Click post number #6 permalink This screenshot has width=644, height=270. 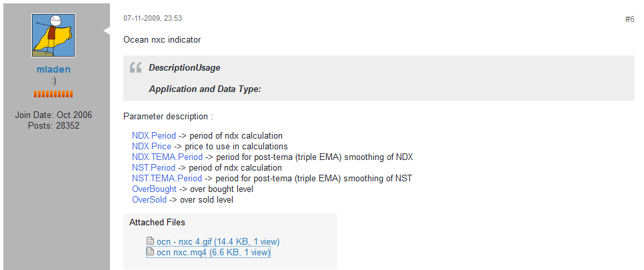[x=629, y=19]
